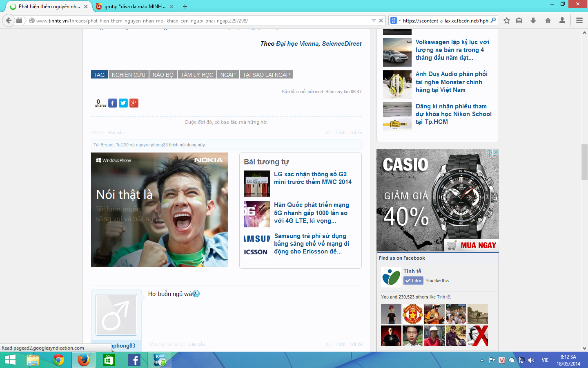Click 'Báo xấu' on post #1
588x368 pixels.
click(x=116, y=132)
